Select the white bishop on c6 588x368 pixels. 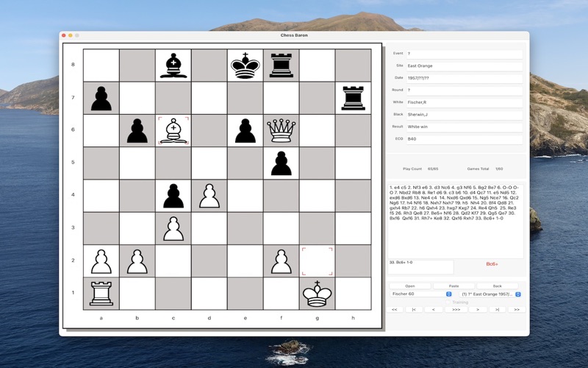[173, 131]
